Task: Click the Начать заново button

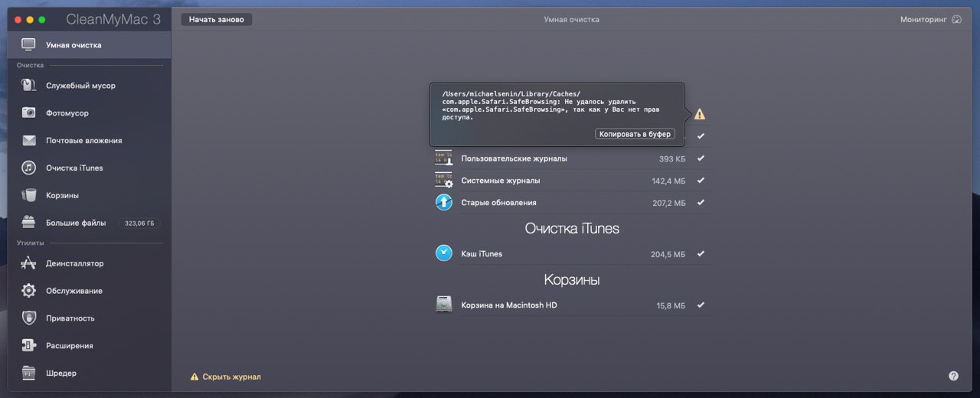Action: [217, 19]
